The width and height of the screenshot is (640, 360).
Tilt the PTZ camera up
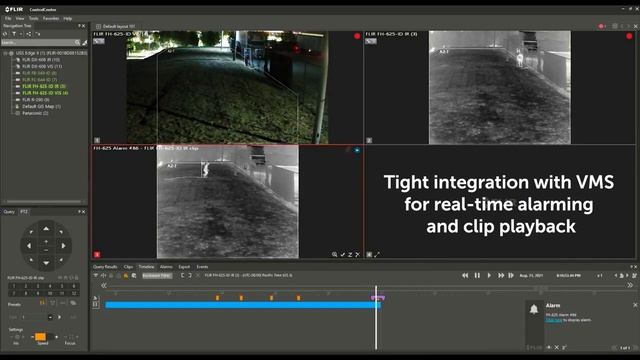tap(46, 229)
